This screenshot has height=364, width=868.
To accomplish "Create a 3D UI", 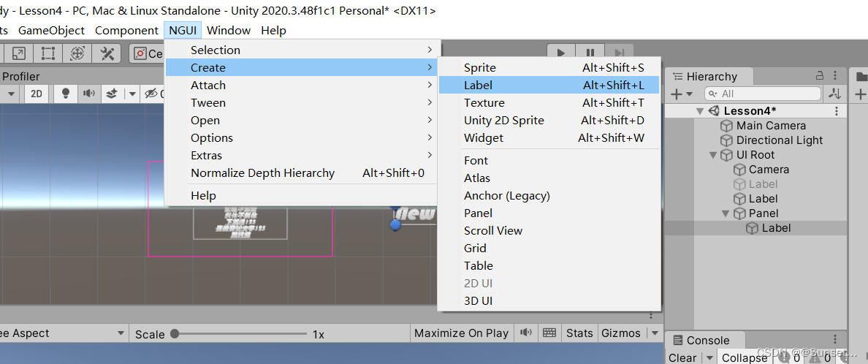I will point(549,301).
